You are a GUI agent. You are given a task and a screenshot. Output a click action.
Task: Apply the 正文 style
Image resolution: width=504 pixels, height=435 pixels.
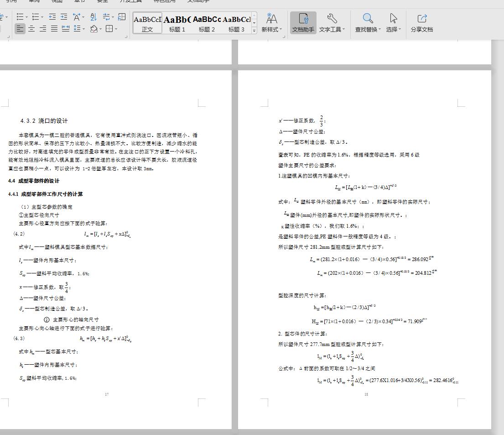[147, 23]
